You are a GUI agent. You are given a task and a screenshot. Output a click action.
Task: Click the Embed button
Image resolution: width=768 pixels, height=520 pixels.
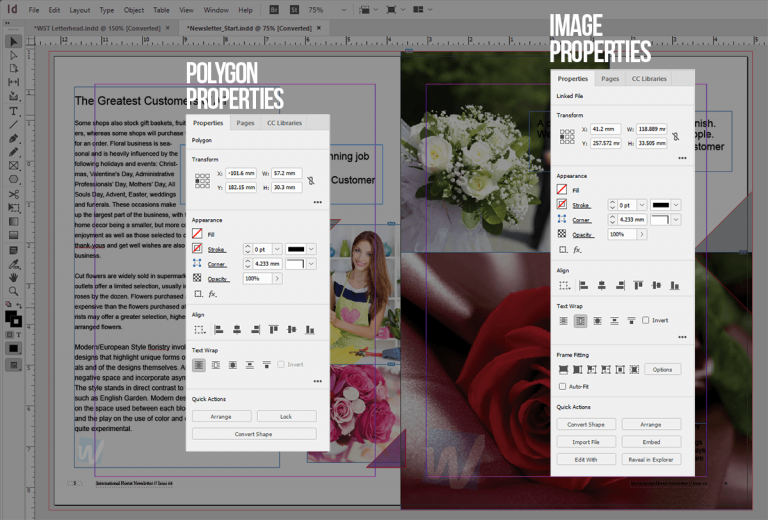651,442
